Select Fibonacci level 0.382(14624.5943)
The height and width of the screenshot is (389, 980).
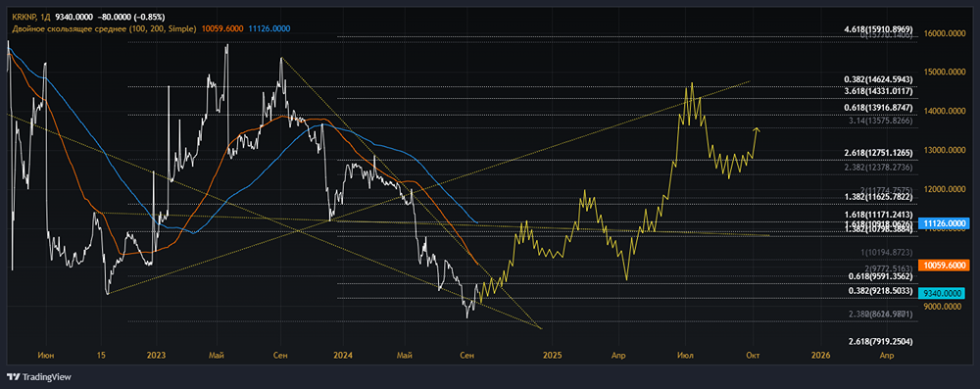click(879, 79)
